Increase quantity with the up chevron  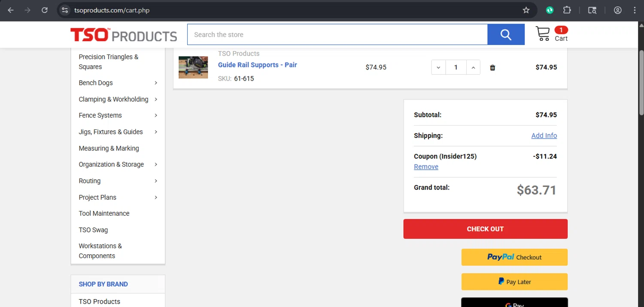point(473,68)
